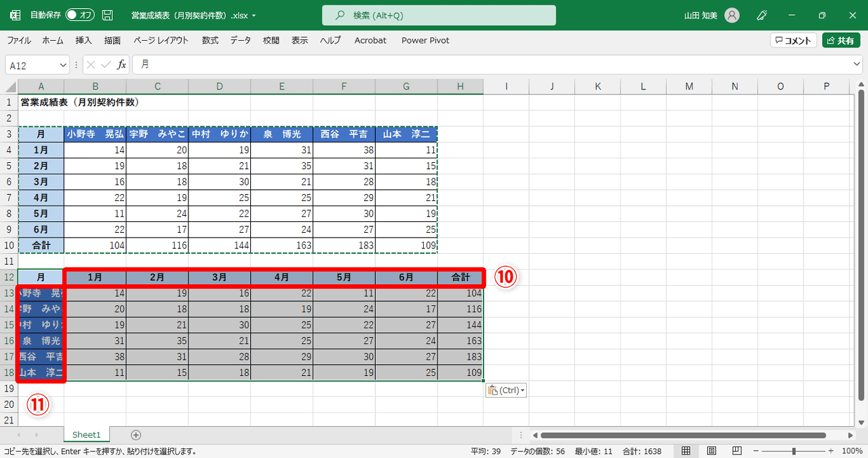This screenshot has height=458, width=868.
Task: Click the status bar 合計: 1638 text
Action: coord(642,451)
